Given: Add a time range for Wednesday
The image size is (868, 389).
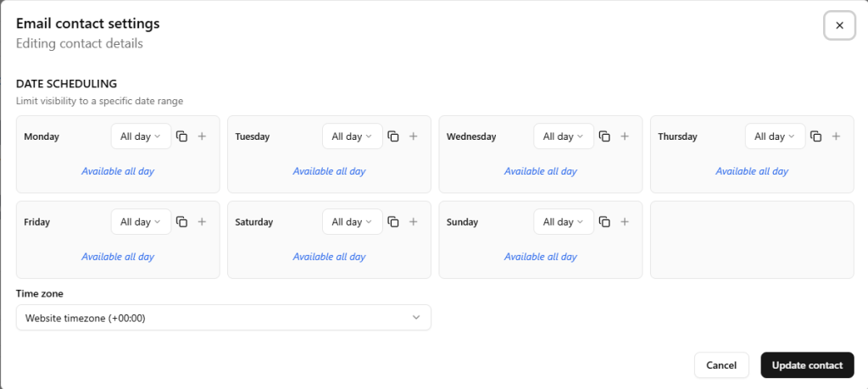Looking at the screenshot, I should click(625, 136).
